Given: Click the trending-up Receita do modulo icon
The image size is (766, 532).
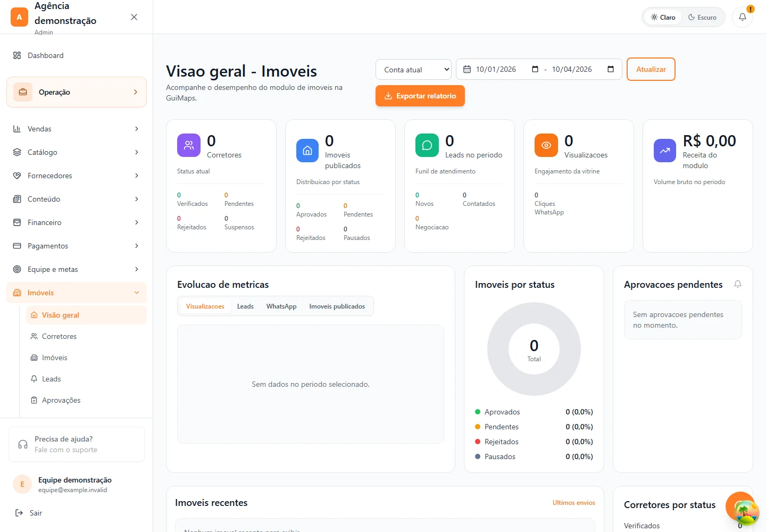Looking at the screenshot, I should pos(665,151).
